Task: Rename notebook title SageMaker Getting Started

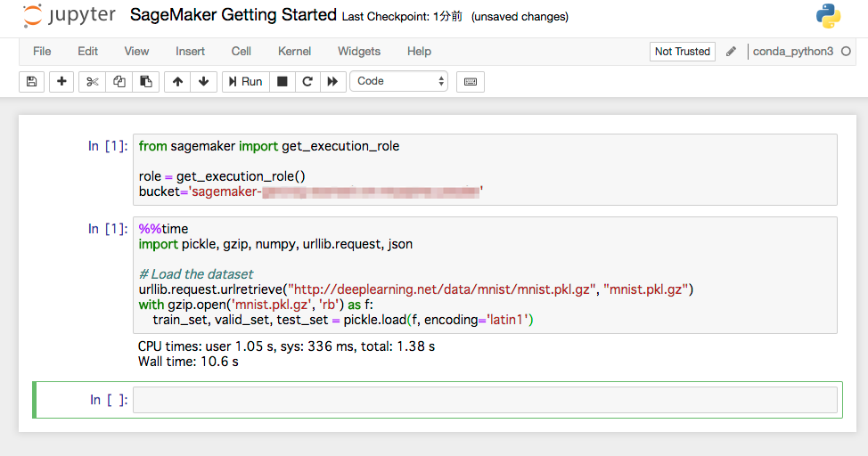Action: (233, 15)
